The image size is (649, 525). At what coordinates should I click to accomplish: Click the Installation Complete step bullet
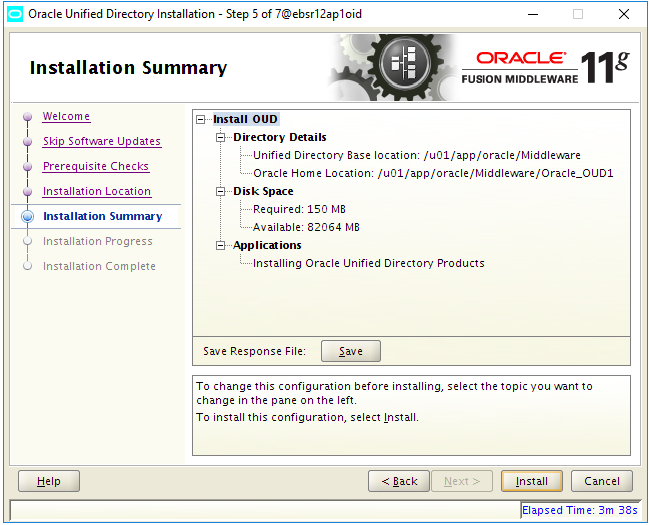(x=28, y=266)
